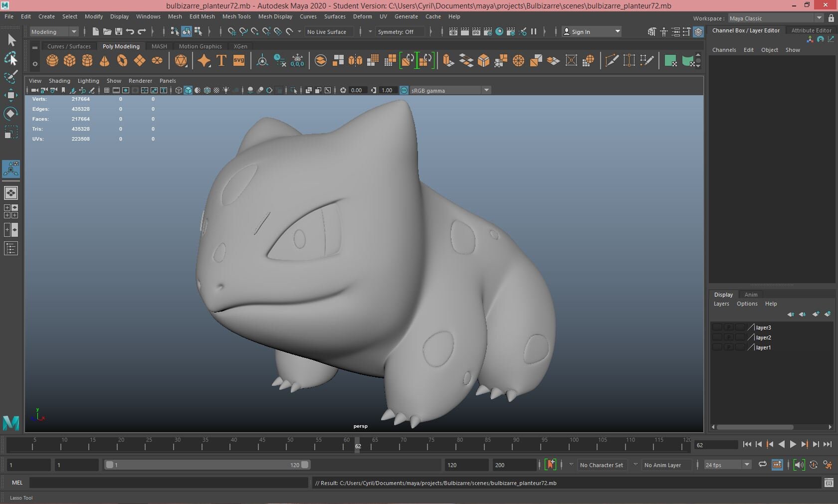Click the current time marker at frame 62
This screenshot has height=504, width=838.
tap(358, 446)
